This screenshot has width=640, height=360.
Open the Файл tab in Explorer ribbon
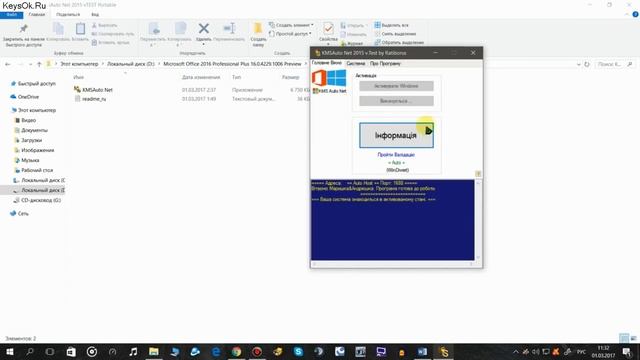pyautogui.click(x=11, y=15)
